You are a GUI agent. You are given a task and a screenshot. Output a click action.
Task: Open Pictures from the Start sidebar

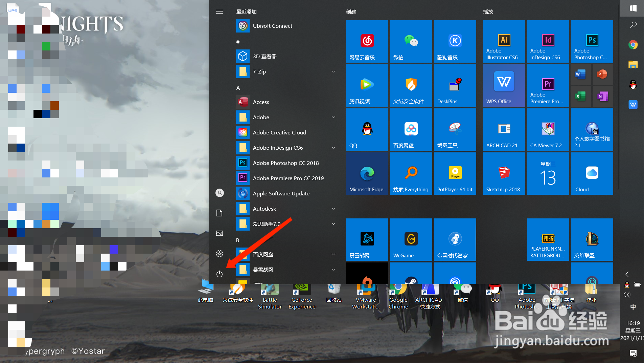(220, 233)
